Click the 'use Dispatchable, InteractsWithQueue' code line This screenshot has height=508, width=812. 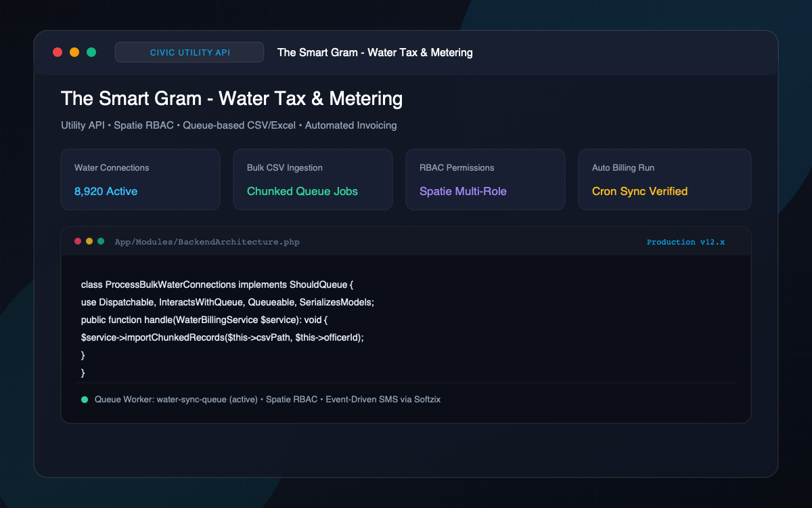[x=227, y=302]
